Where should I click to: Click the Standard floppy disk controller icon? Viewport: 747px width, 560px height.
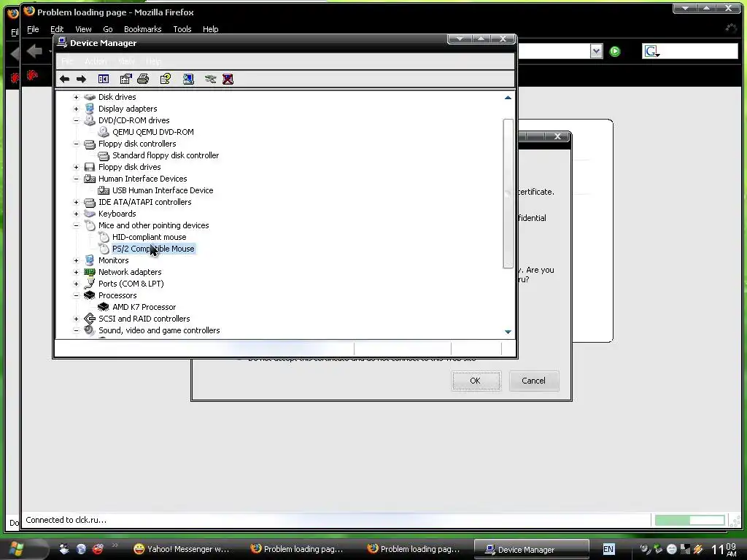click(x=104, y=155)
